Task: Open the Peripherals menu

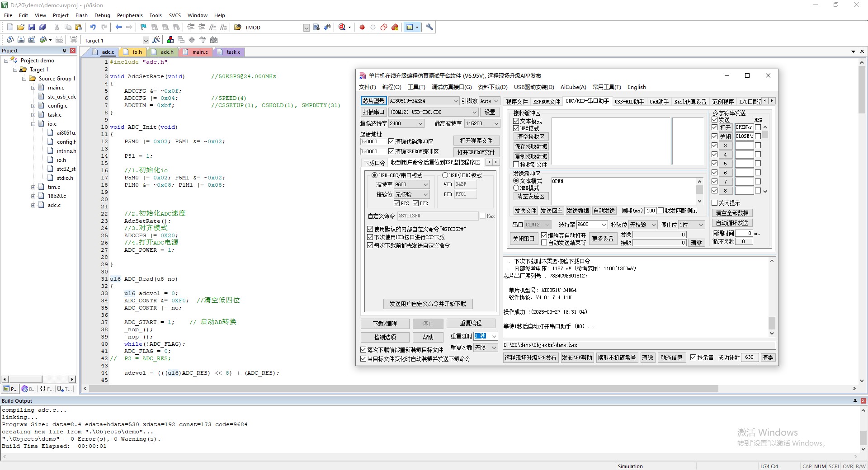Action: (x=130, y=15)
